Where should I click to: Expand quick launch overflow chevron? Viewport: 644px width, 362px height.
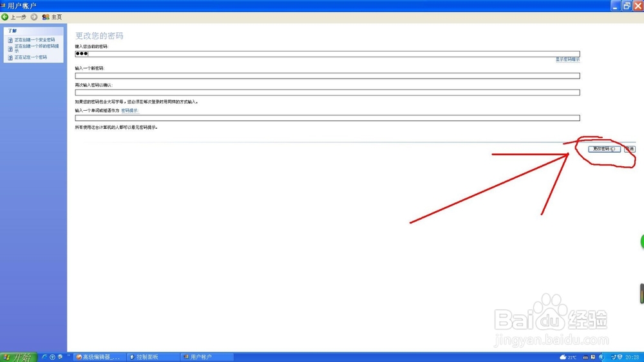[x=69, y=356]
